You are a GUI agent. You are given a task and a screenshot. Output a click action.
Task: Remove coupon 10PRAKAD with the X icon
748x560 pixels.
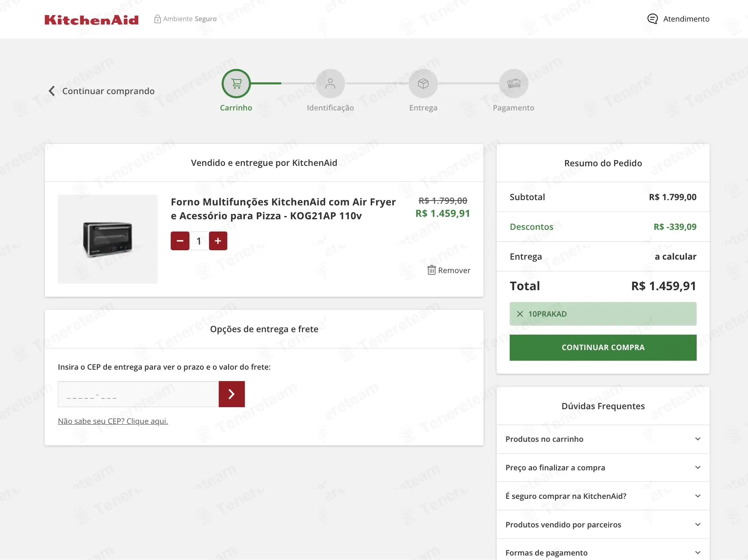(x=520, y=314)
